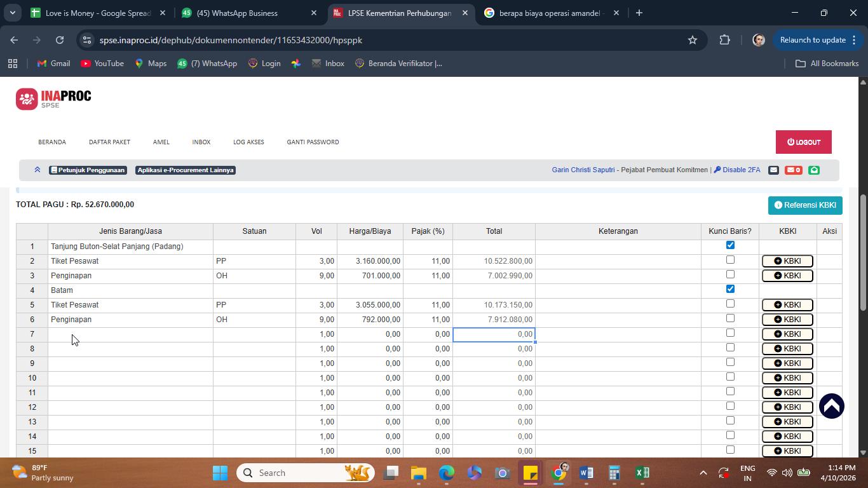Check Kunci Baris for row 5 Tiket Pesawat

point(730,304)
